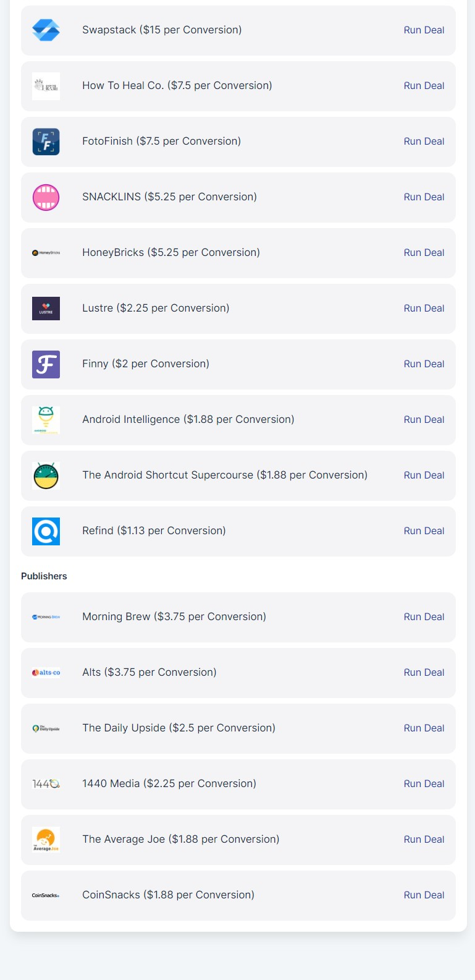Screen dimensions: 475x980
Task: Click the Lustre logo icon
Action: pos(46,309)
